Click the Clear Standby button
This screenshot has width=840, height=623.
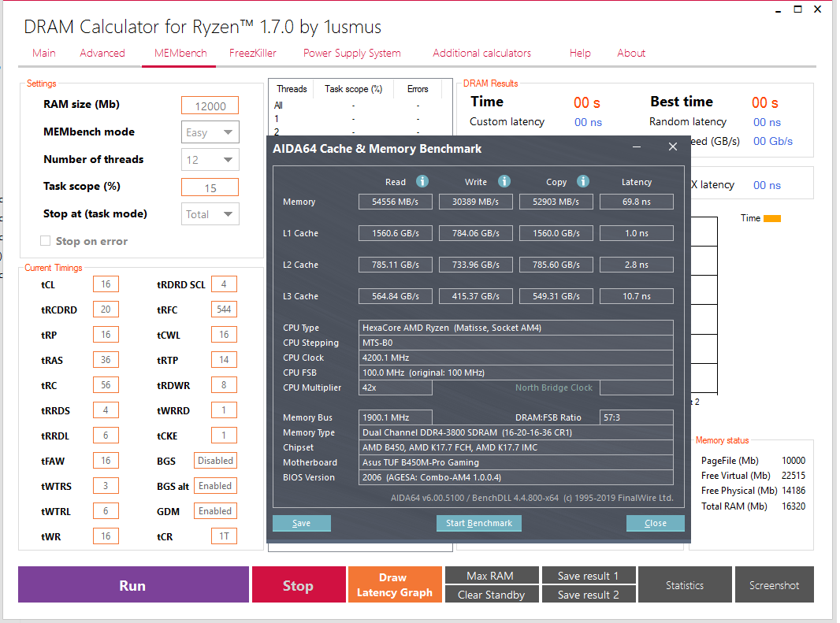click(491, 594)
